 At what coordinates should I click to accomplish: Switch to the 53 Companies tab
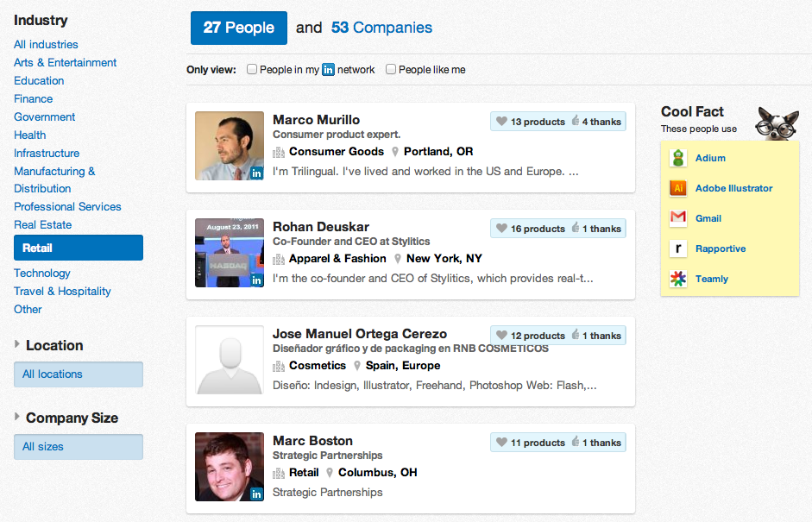381,28
